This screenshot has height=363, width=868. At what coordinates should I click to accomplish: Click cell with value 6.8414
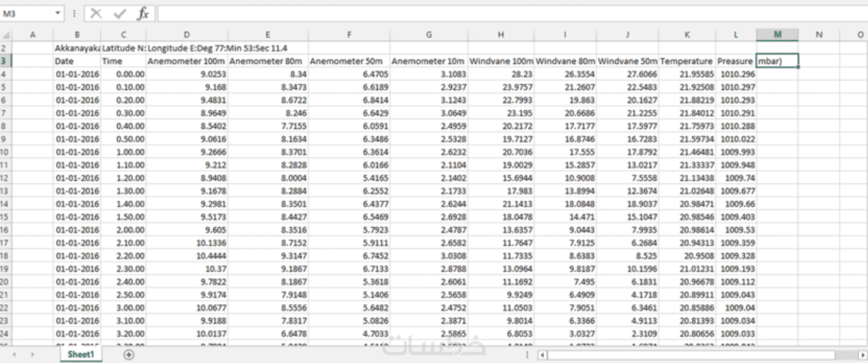point(349,100)
